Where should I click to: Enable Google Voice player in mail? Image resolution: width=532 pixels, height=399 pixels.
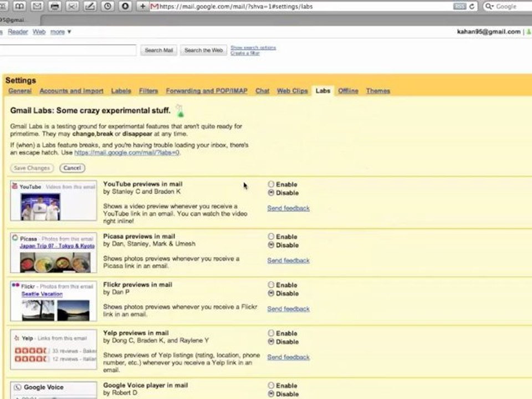271,386
